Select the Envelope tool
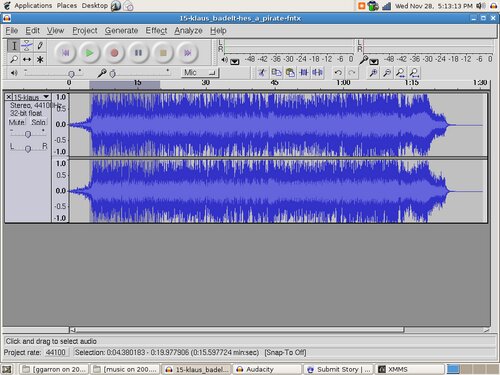The image size is (500, 375). point(27,46)
